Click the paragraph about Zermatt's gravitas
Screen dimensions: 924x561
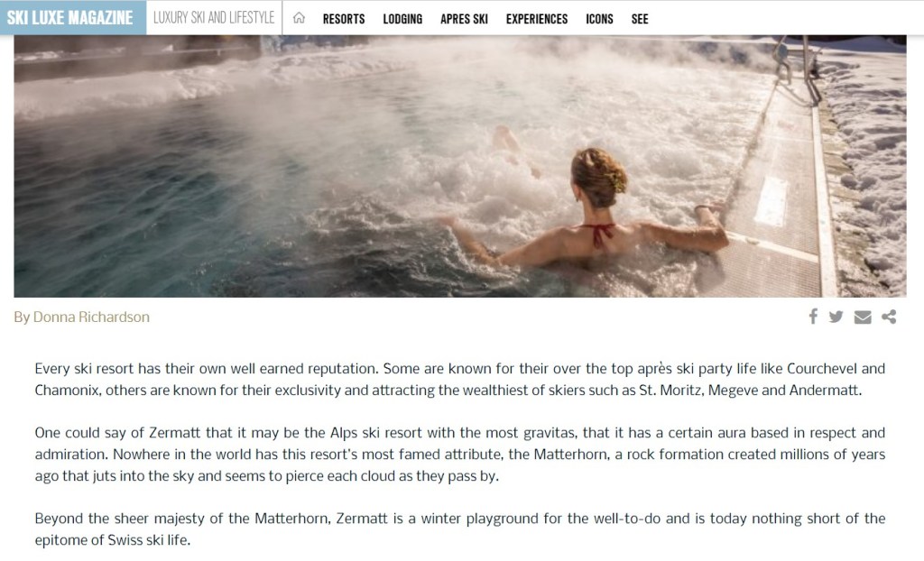(x=459, y=455)
